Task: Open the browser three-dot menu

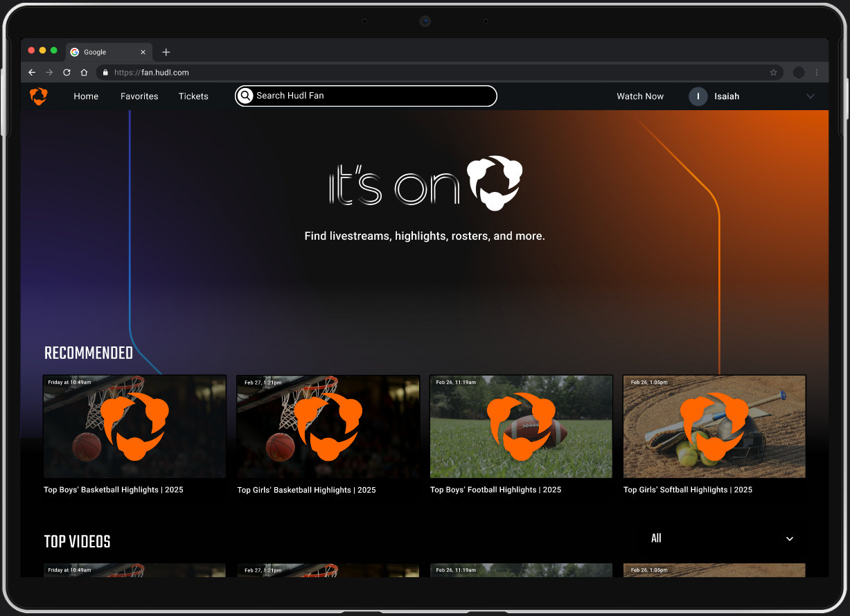Action: (817, 72)
